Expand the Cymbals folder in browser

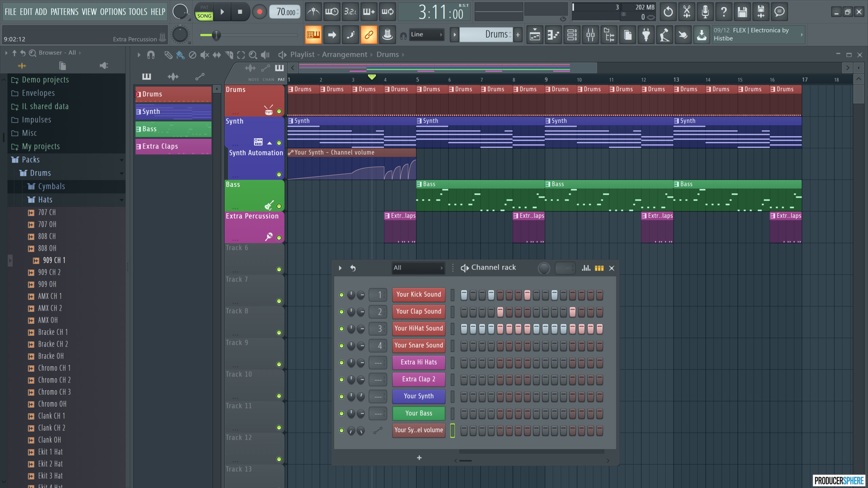tap(51, 186)
